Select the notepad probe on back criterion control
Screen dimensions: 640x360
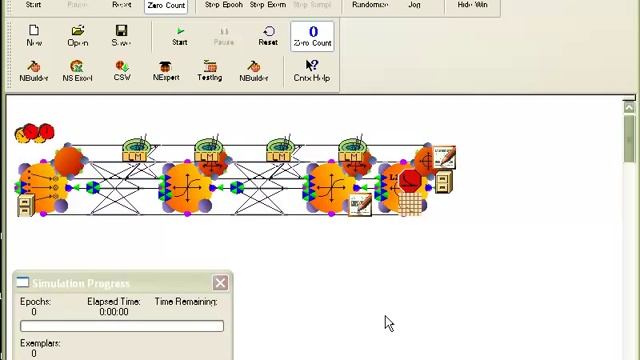(x=444, y=157)
